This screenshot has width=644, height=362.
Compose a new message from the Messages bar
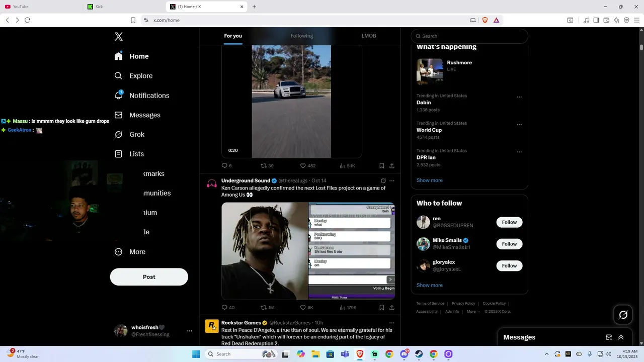(x=609, y=337)
